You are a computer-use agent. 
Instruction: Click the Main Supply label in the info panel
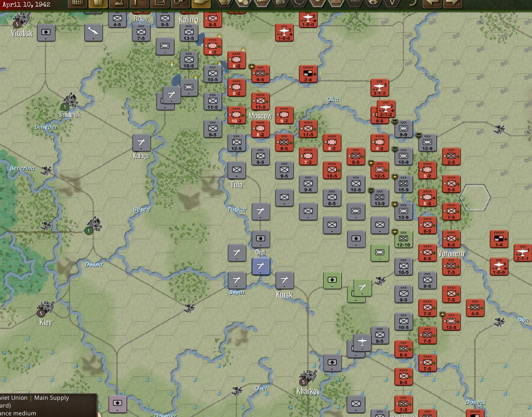click(x=52, y=398)
